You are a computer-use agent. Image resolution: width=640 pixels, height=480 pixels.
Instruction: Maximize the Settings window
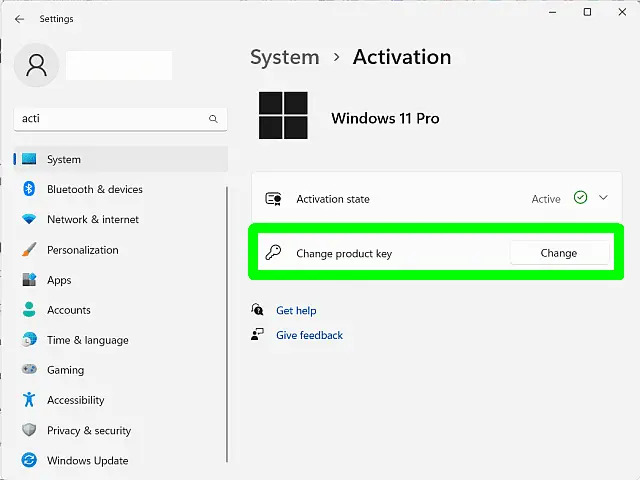pyautogui.click(x=587, y=12)
